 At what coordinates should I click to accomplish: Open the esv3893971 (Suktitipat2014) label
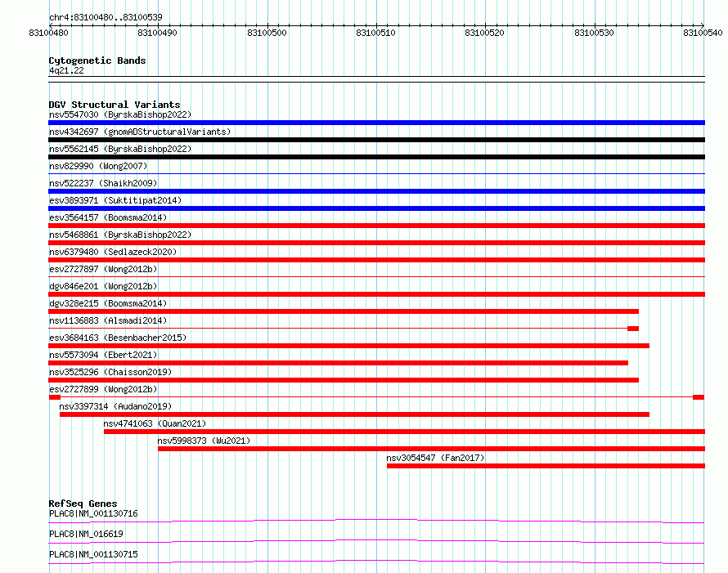click(x=115, y=200)
